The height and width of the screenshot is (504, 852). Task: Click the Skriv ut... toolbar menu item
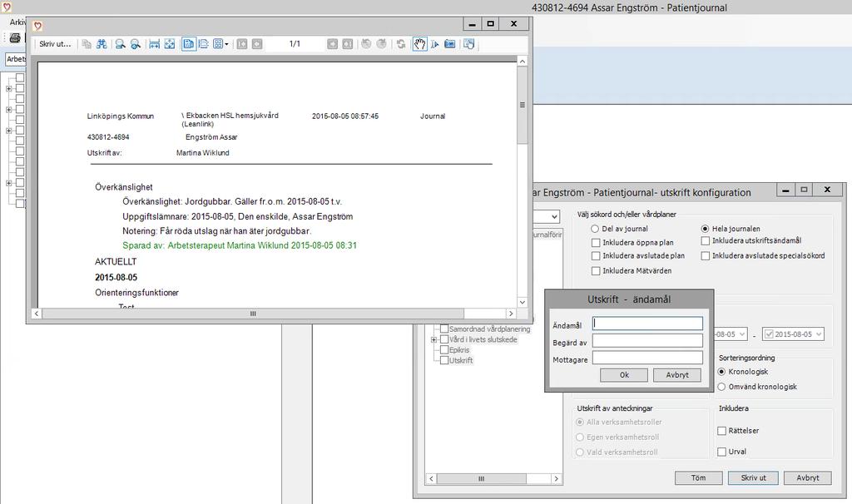[55, 44]
